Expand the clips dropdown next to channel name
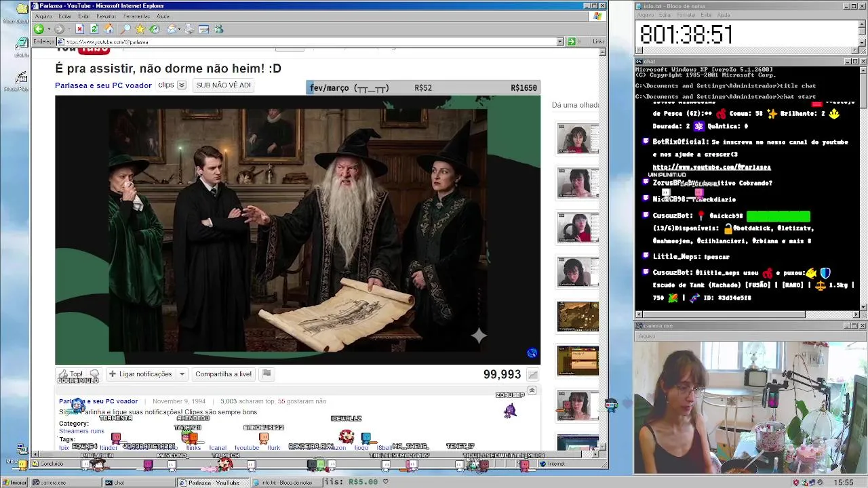Viewport: 868px width, 488px height. point(181,85)
